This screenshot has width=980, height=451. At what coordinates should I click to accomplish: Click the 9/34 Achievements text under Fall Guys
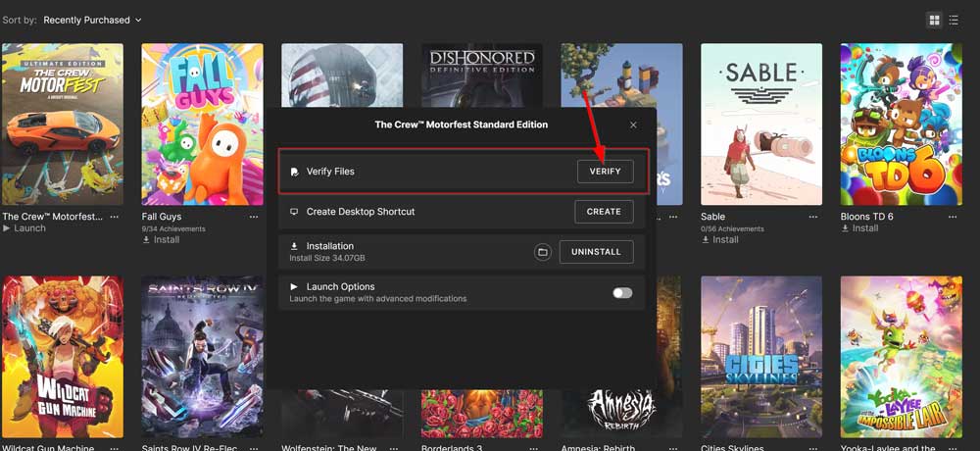pyautogui.click(x=173, y=229)
